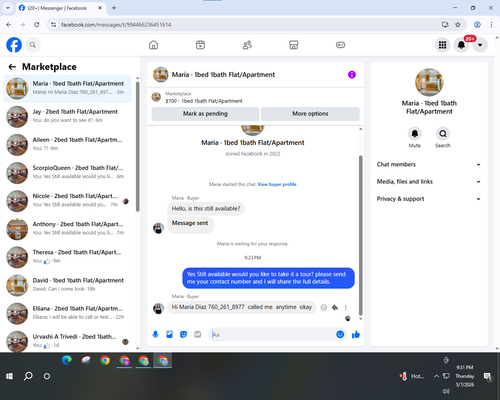Select Maria 1bed 1bath conversation in list
Image resolution: width=500 pixels, height=400 pixels.
pos(67,88)
